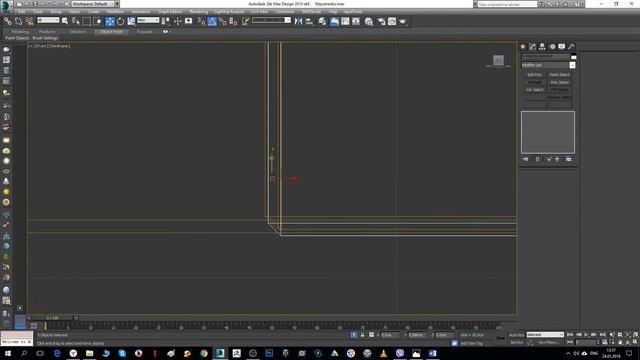The width and height of the screenshot is (640, 360).
Task: Switch to the Modify command panel tab
Action: 532,47
